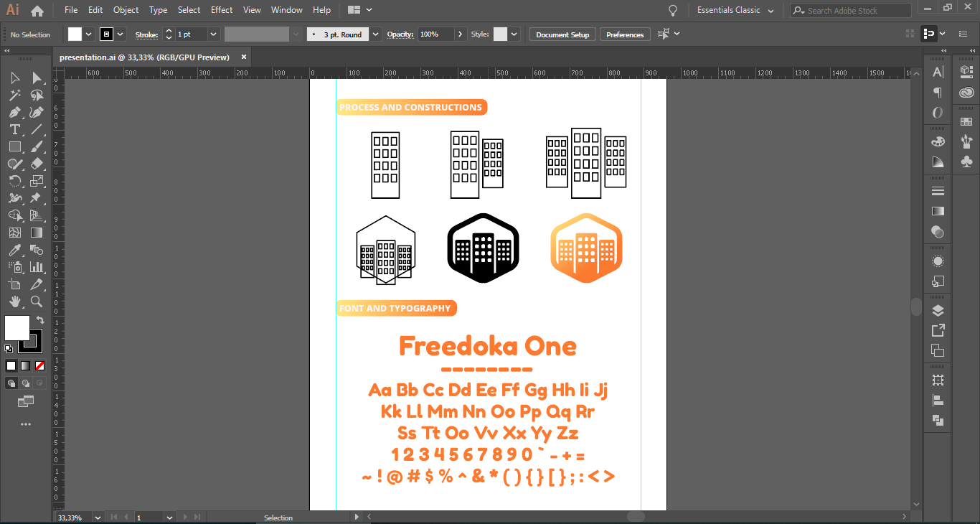The width and height of the screenshot is (980, 524).
Task: Set paint mode to None
Action: pos(40,365)
